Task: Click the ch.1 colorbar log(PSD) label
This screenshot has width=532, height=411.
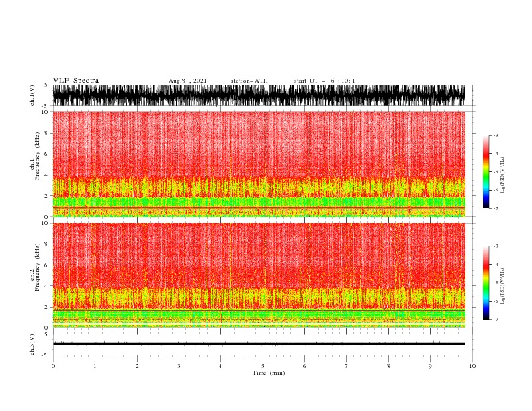Action: pos(503,175)
